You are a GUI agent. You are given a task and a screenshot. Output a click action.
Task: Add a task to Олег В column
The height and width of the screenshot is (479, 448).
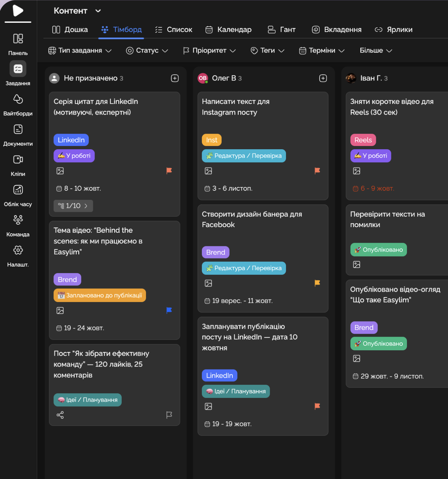click(323, 78)
